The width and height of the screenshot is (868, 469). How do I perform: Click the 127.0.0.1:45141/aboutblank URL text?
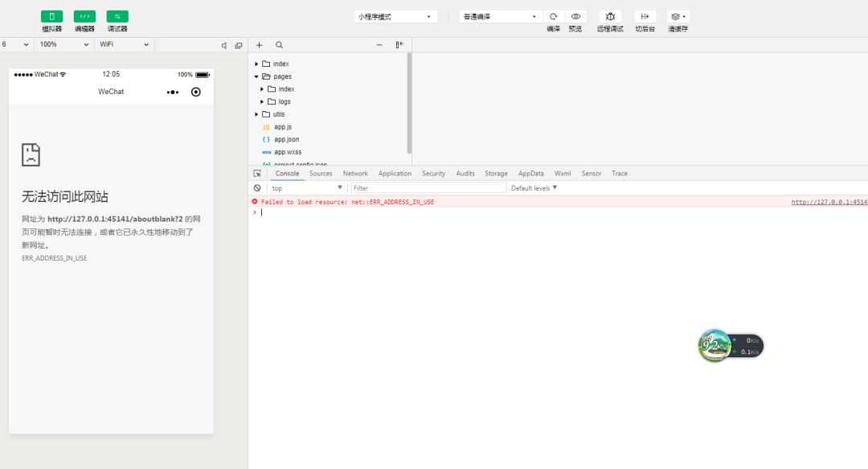(x=115, y=219)
